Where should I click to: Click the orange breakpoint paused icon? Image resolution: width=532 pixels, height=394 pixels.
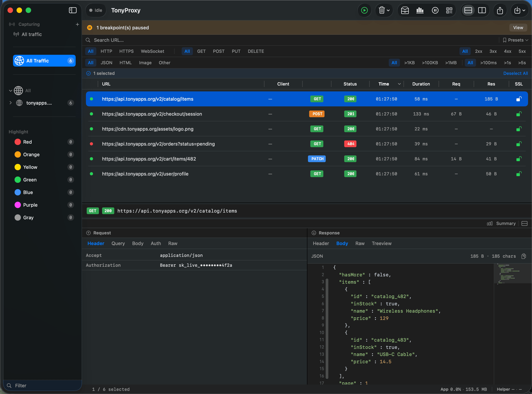pyautogui.click(x=89, y=28)
